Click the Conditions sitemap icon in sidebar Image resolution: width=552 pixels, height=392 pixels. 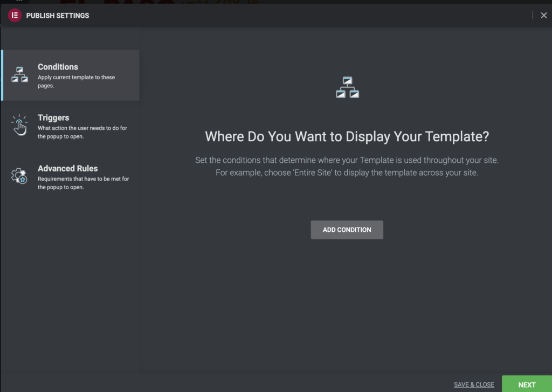coord(20,74)
